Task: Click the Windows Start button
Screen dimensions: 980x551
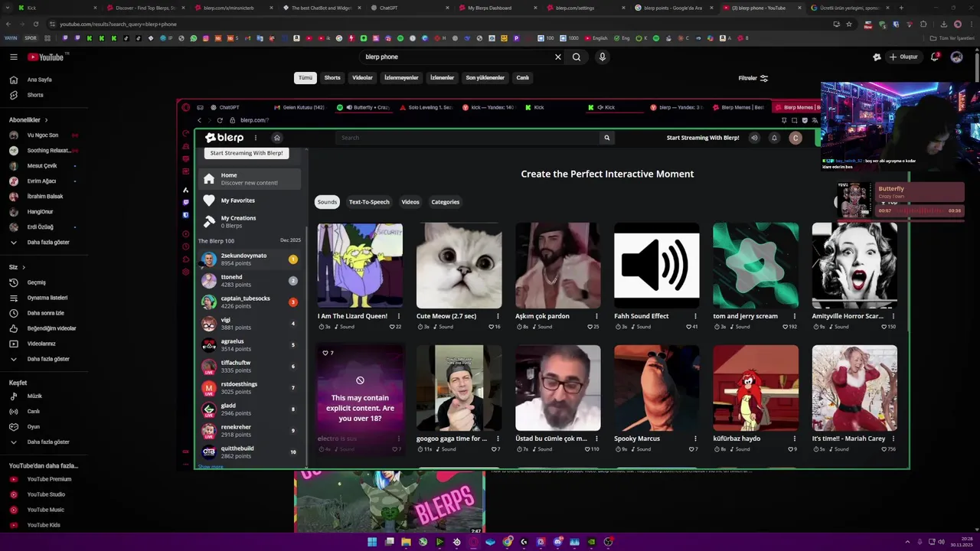Action: tap(372, 542)
